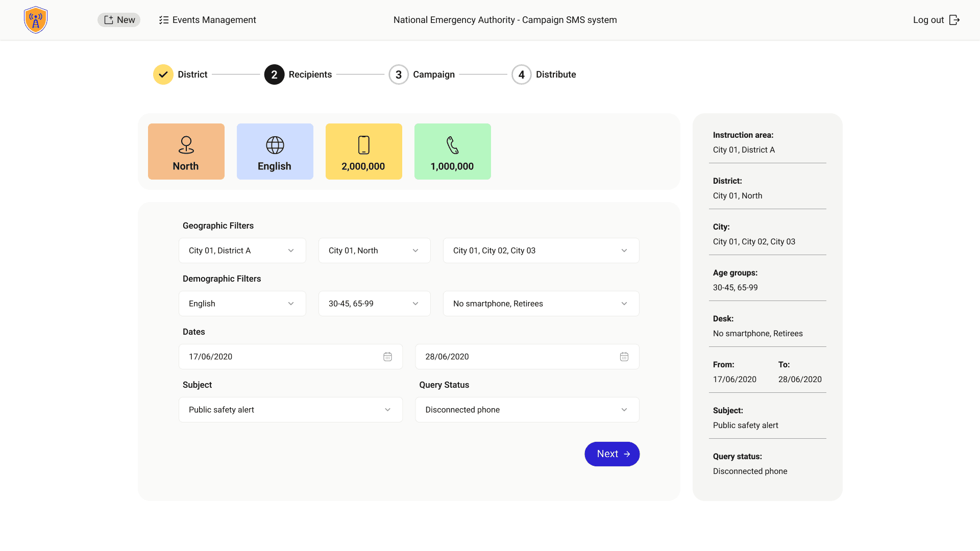
Task: Select the yellow smartphone card showing 2,000,000
Action: [x=363, y=151]
